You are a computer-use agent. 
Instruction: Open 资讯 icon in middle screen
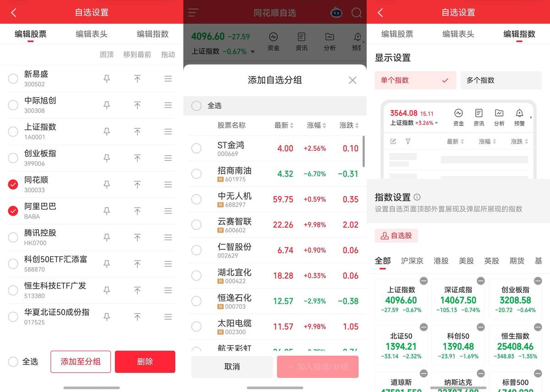[x=302, y=42]
